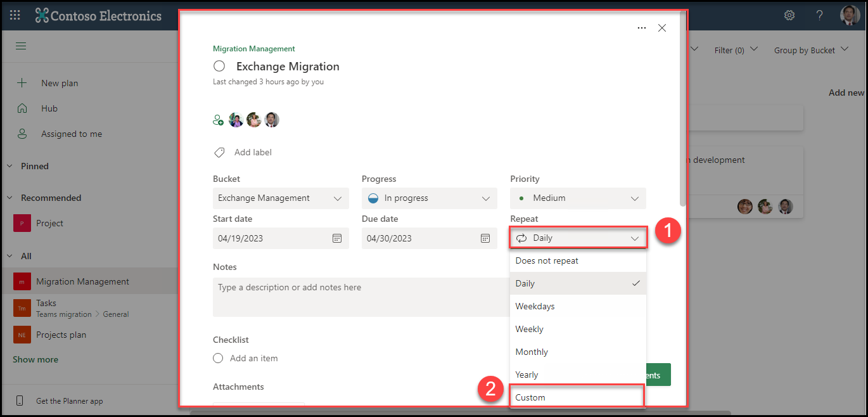Collapse the Recommended section
Image resolution: width=868 pixels, height=417 pixels.
tap(9, 197)
